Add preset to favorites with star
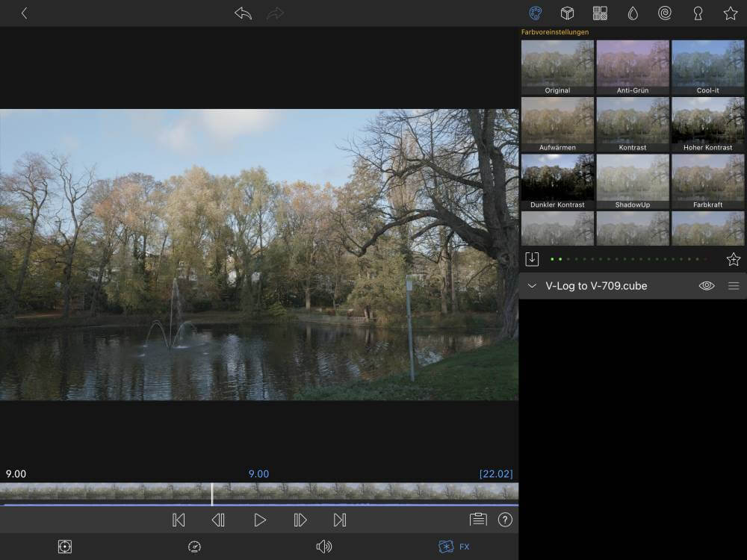Image resolution: width=747 pixels, height=560 pixels. (x=734, y=259)
